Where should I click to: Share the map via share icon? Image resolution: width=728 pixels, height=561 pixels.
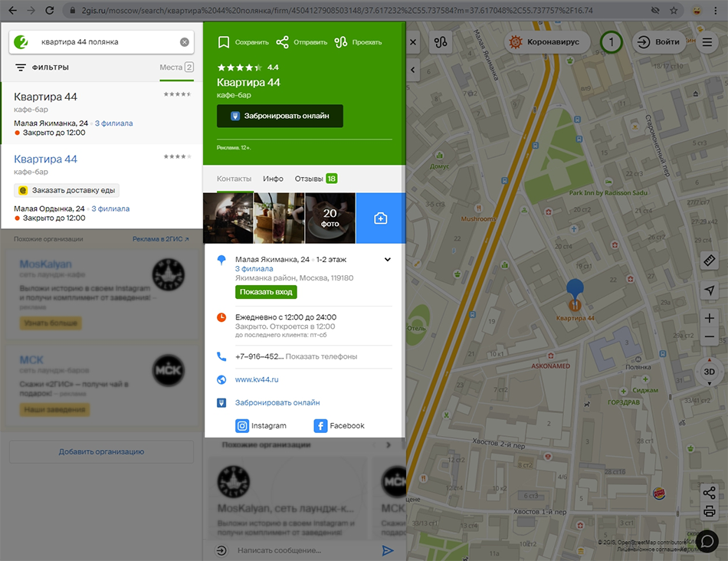point(709,493)
